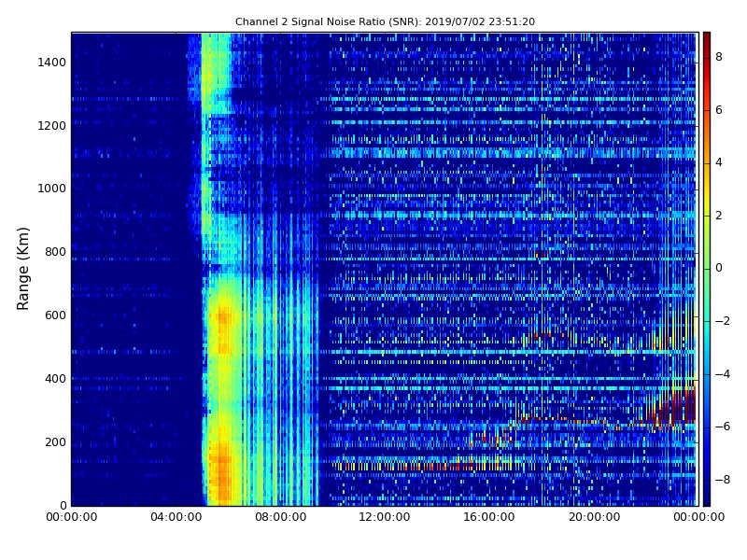Click the 200 range tick label

click(x=56, y=441)
